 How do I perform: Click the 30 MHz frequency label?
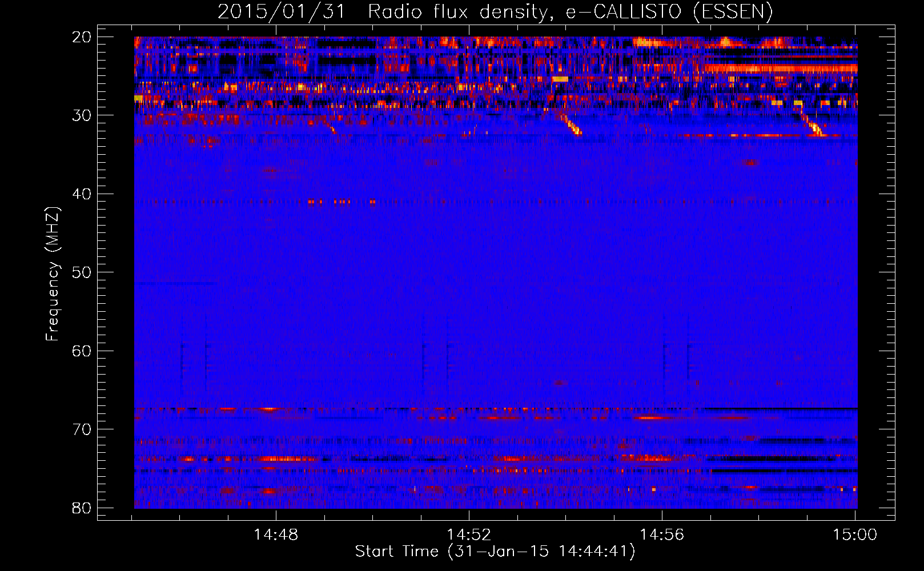pyautogui.click(x=82, y=115)
